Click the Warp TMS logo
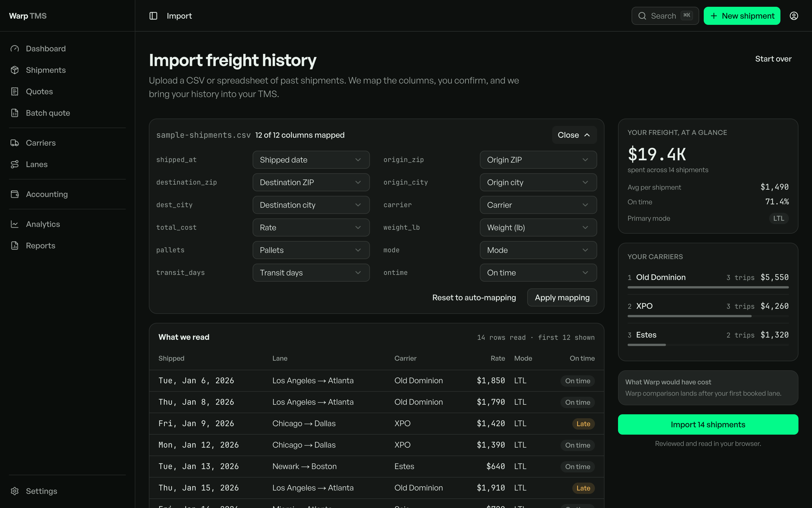 point(28,16)
